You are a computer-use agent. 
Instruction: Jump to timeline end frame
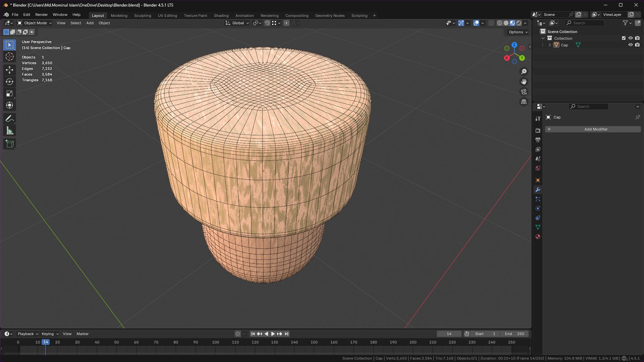286,334
